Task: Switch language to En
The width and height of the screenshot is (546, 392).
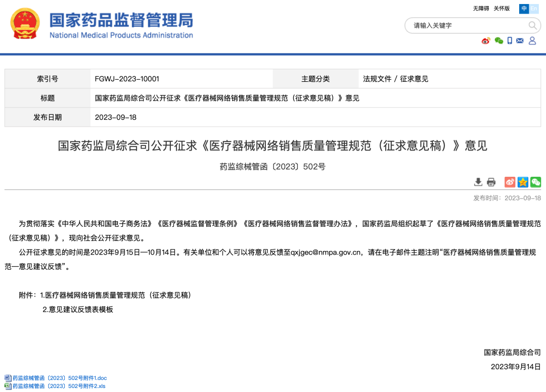Action: coord(534,9)
